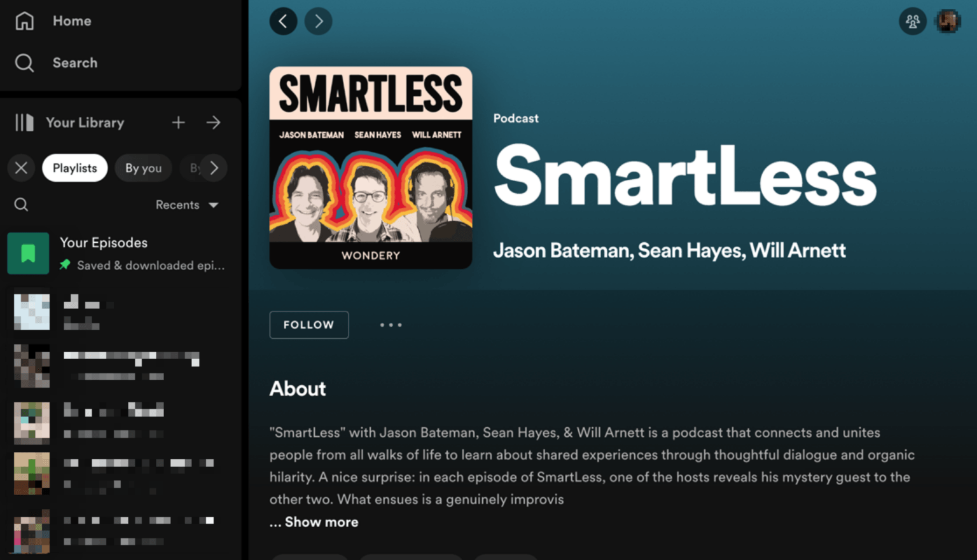Enable the By you filter chip
The image size is (977, 560).
(143, 168)
